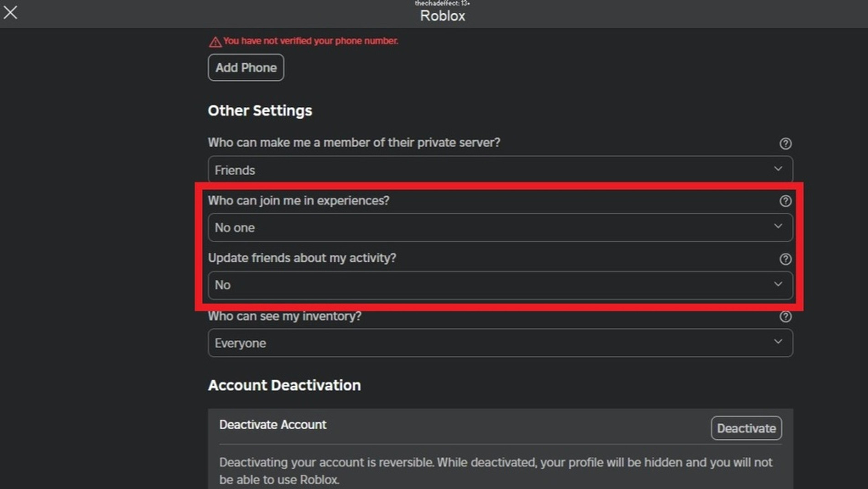Close the Roblox settings window with X

10,12
